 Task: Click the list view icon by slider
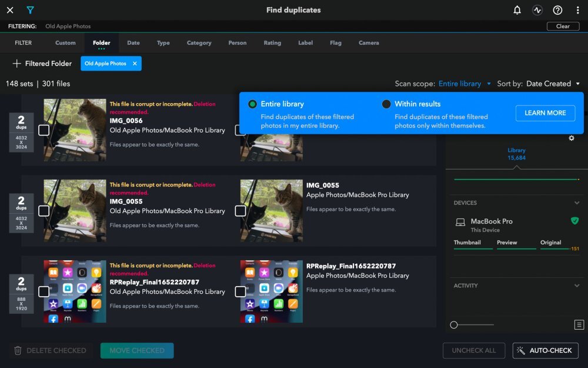[x=579, y=325]
